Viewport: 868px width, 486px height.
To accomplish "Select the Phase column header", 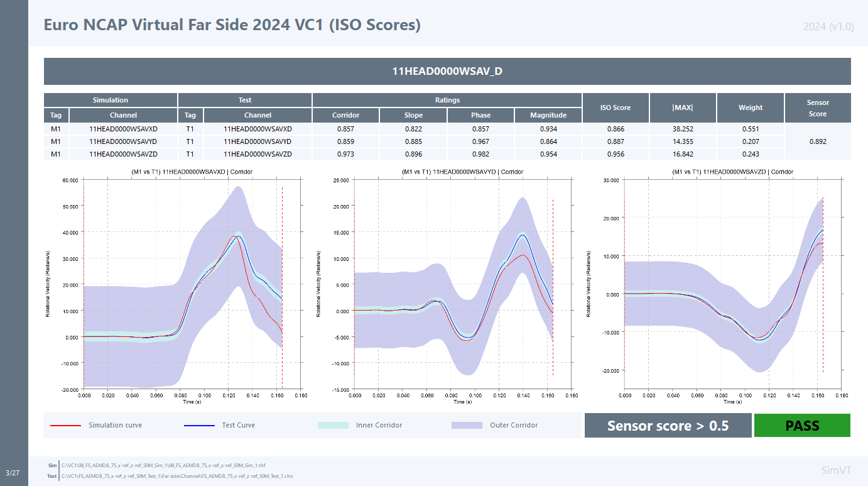I will [x=480, y=115].
